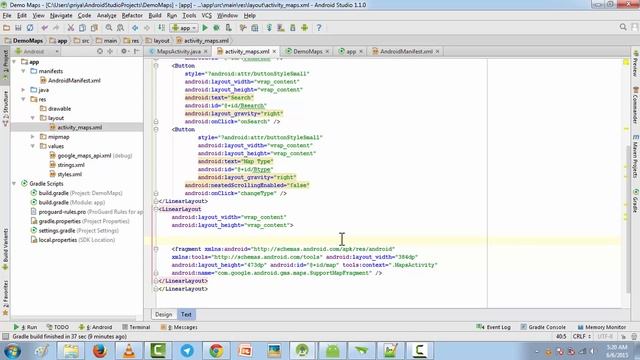
Task: Select the Text view tab
Action: tap(186, 314)
